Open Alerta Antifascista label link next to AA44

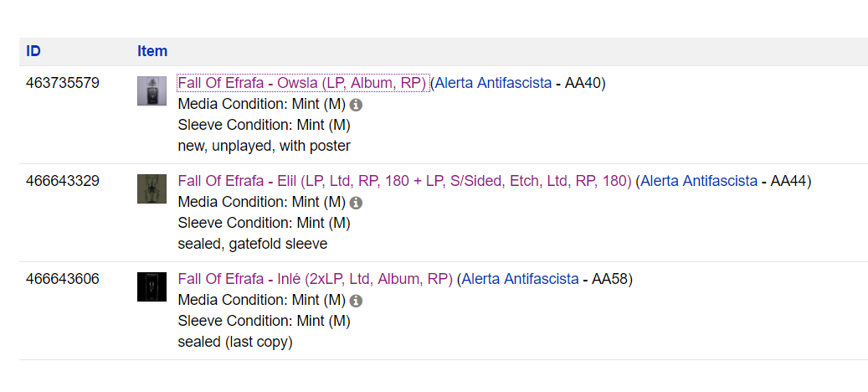pos(699,181)
